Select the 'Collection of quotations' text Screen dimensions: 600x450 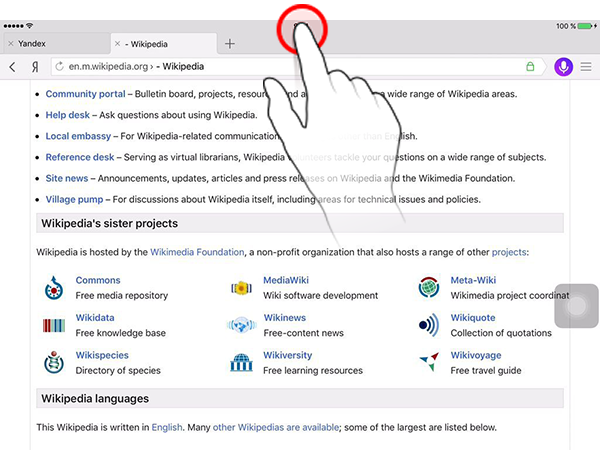pos(501,333)
